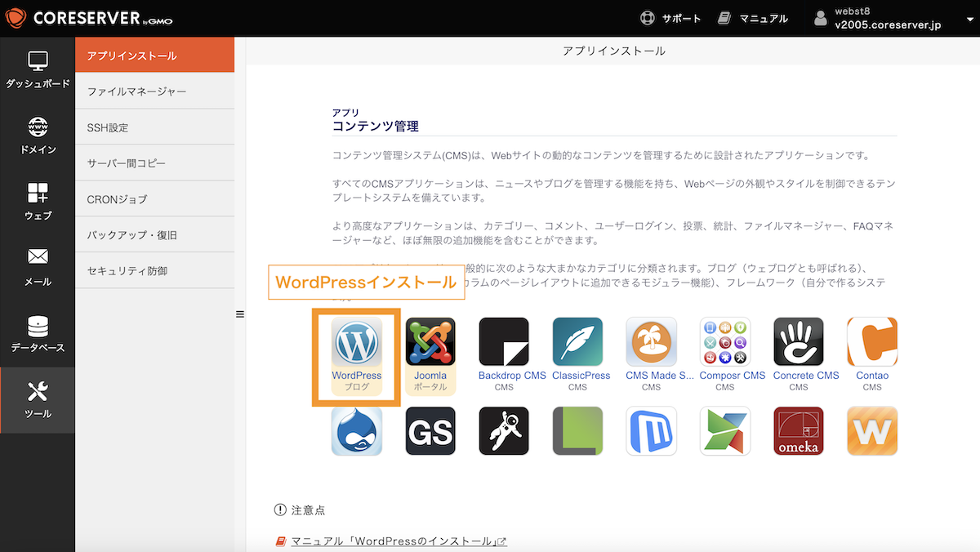Click the Backdrop CMS app icon

[504, 342]
